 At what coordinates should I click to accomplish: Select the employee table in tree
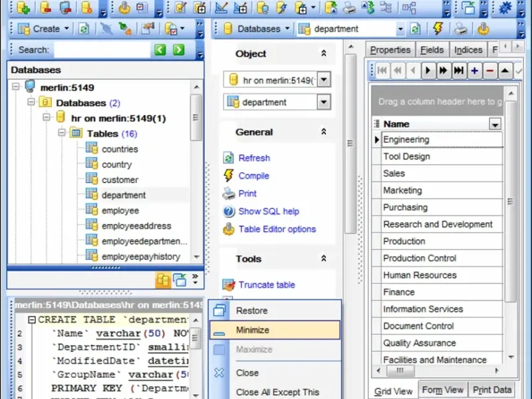pyautogui.click(x=120, y=210)
